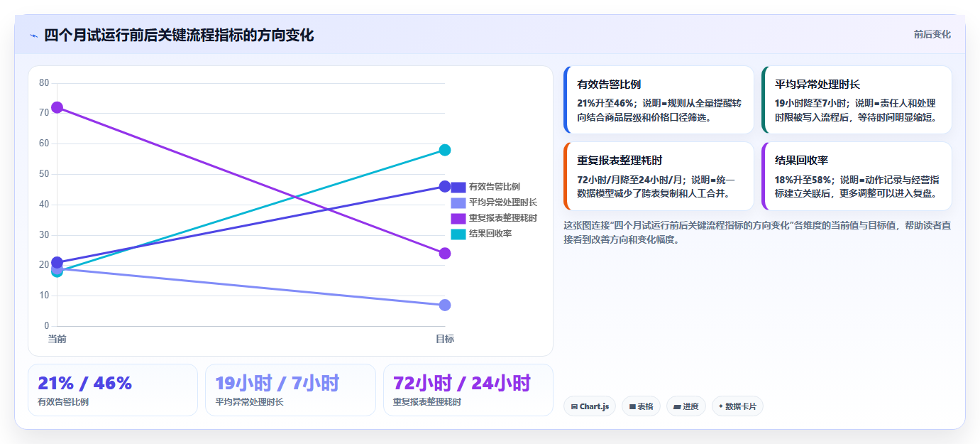Click the indigo current data point at 21
Viewport: 980px width, 444px height.
pos(57,262)
